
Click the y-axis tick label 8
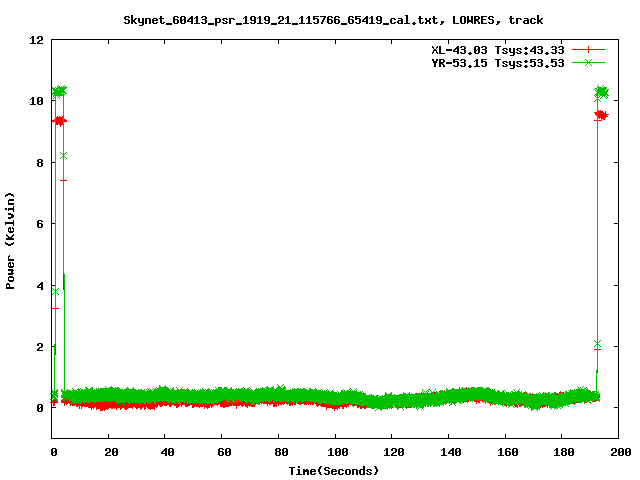(40, 163)
